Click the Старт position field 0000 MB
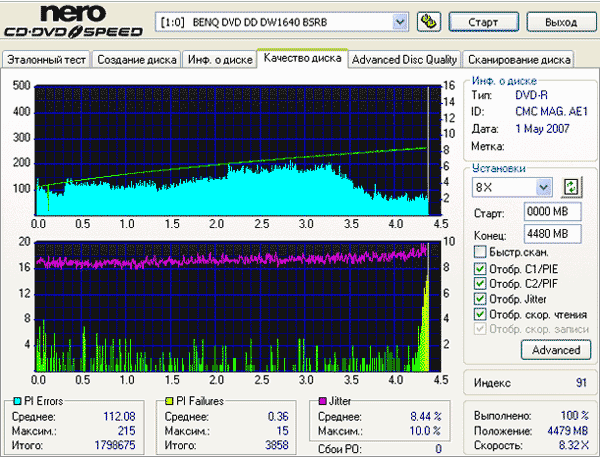600x457 pixels. 553,211
